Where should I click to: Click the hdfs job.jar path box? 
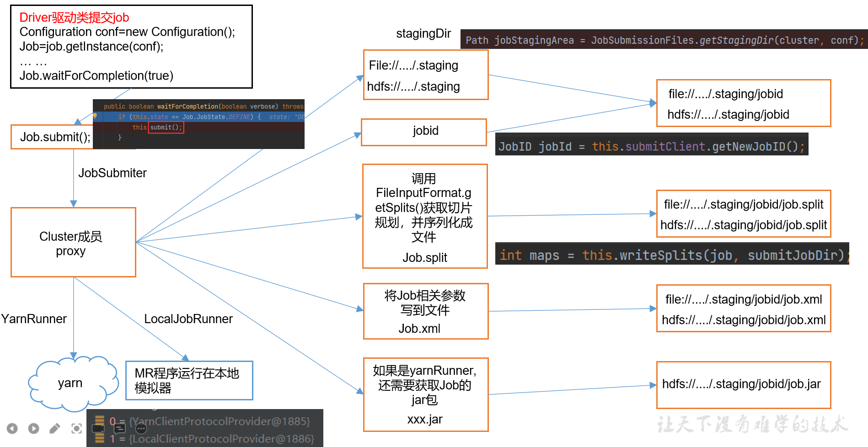click(x=743, y=384)
